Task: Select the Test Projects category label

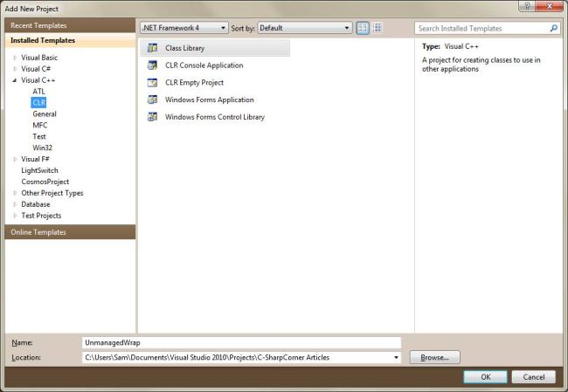Action: [41, 216]
